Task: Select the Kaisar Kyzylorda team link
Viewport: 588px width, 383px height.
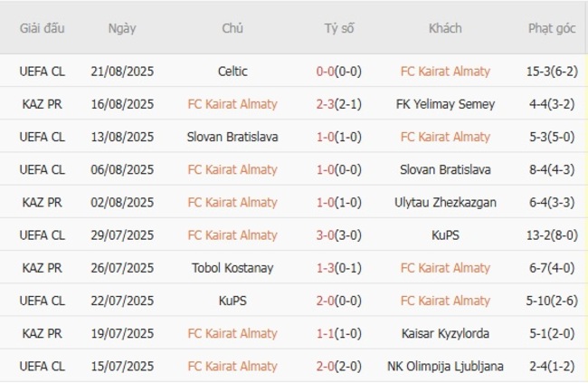Action: tap(445, 334)
